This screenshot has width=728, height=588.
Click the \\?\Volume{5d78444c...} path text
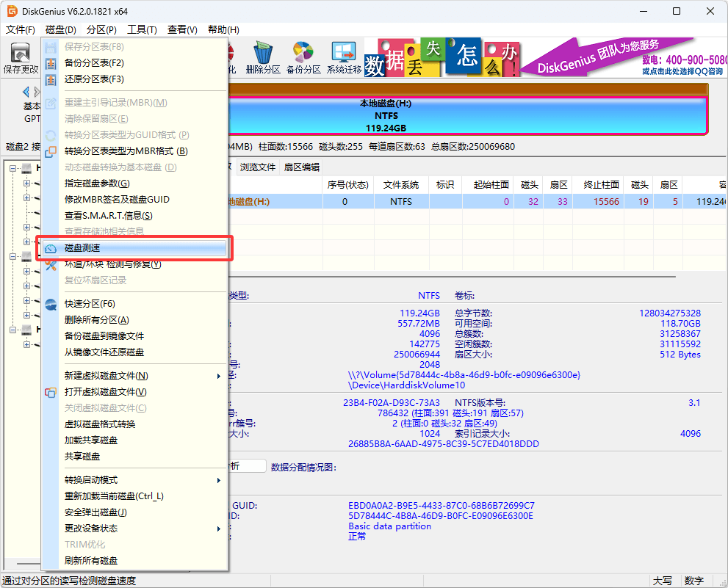464,375
